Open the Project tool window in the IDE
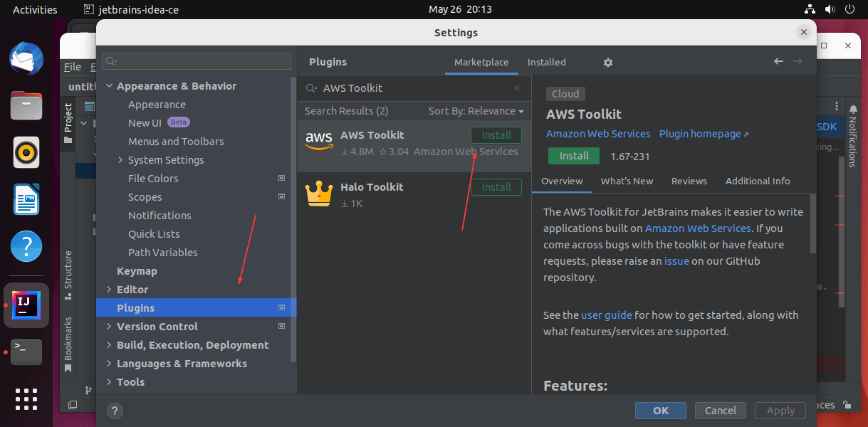868x427 pixels. (68, 124)
